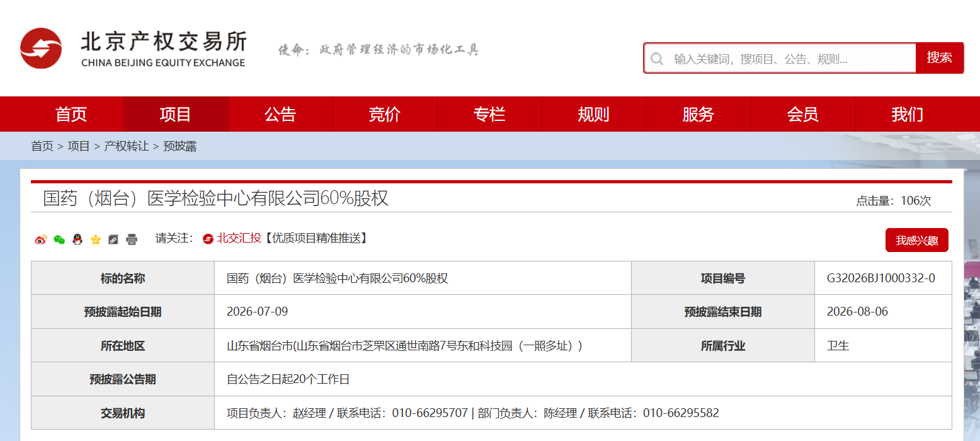Share via the green WeChat icon

point(59,239)
